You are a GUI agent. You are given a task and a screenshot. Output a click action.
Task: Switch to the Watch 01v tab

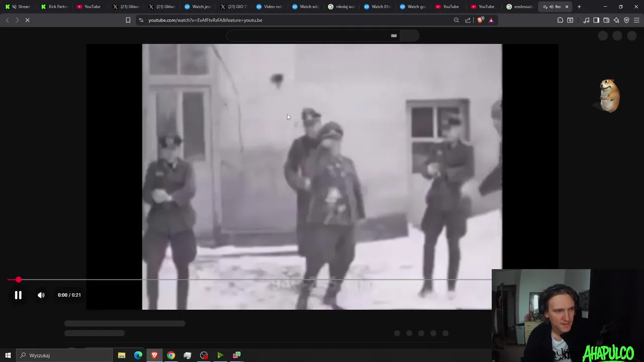pyautogui.click(x=377, y=7)
